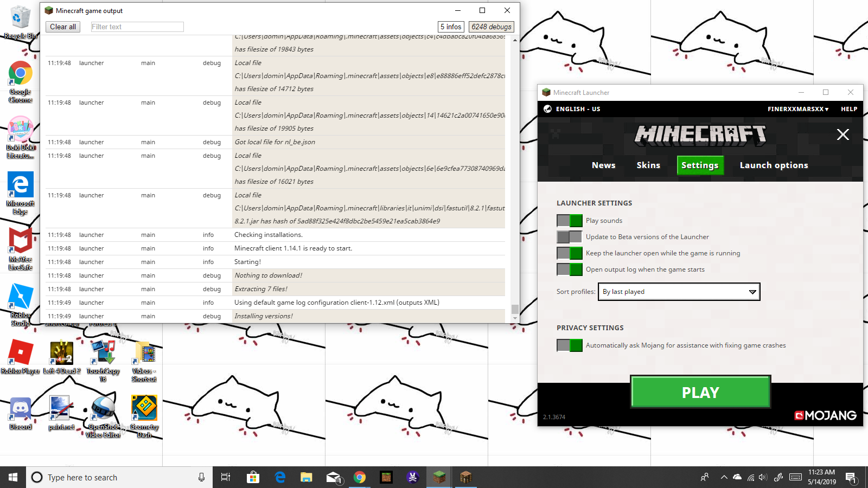Switch to the Skins tab
The height and width of the screenshot is (488, 868).
point(648,165)
